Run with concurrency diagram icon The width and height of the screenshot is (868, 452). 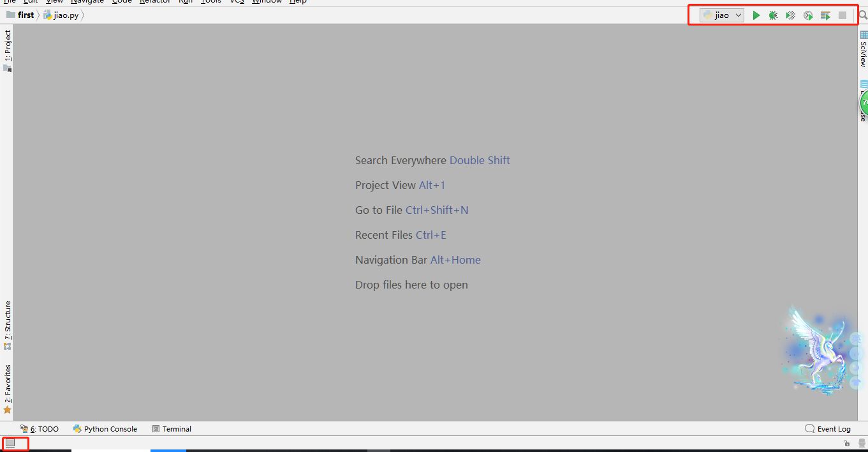(825, 15)
